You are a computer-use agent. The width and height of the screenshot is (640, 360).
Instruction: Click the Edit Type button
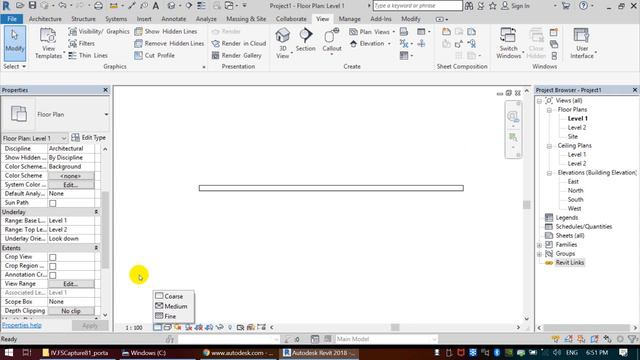[89, 138]
